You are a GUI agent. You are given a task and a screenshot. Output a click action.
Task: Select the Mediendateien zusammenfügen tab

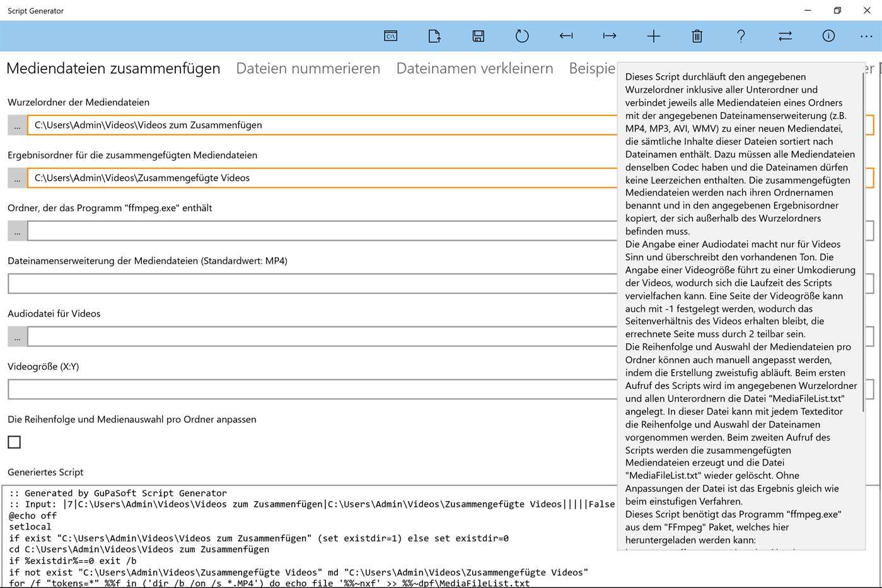pos(113,68)
